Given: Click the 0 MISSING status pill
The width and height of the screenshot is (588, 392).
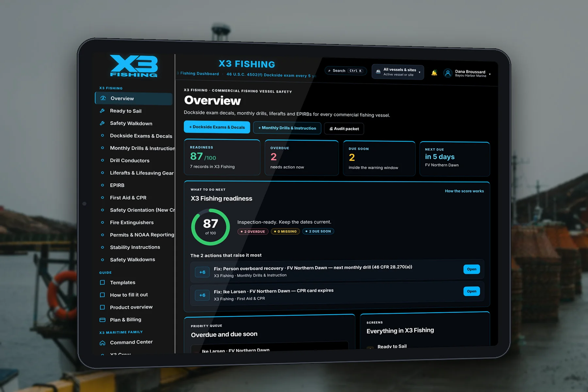Looking at the screenshot, I should [x=286, y=231].
